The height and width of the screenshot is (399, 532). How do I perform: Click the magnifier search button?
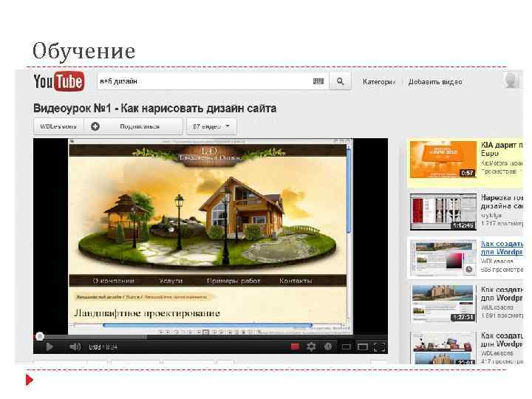coord(340,81)
